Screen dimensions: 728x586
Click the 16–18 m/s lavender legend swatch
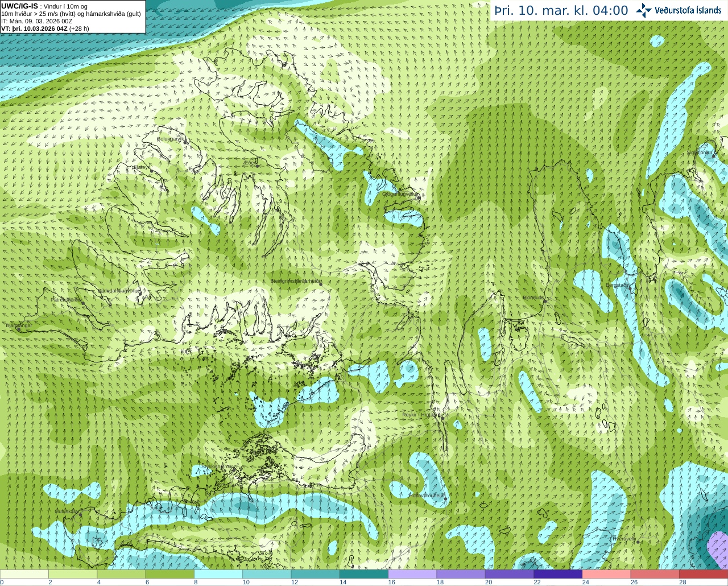point(412,574)
